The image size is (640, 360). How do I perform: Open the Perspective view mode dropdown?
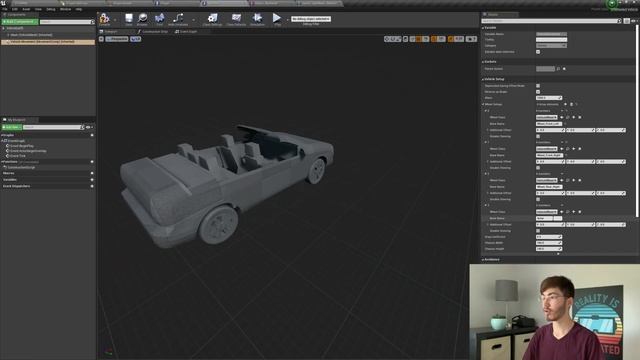pyautogui.click(x=117, y=39)
